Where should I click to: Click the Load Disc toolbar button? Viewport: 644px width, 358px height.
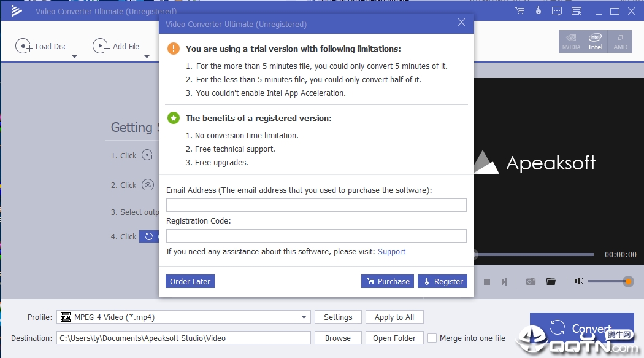[42, 46]
